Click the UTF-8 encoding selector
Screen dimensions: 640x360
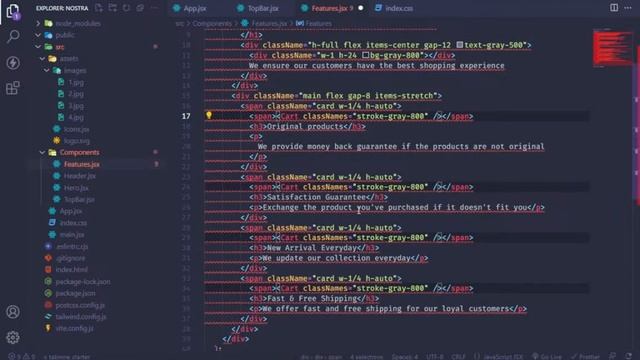(435, 356)
